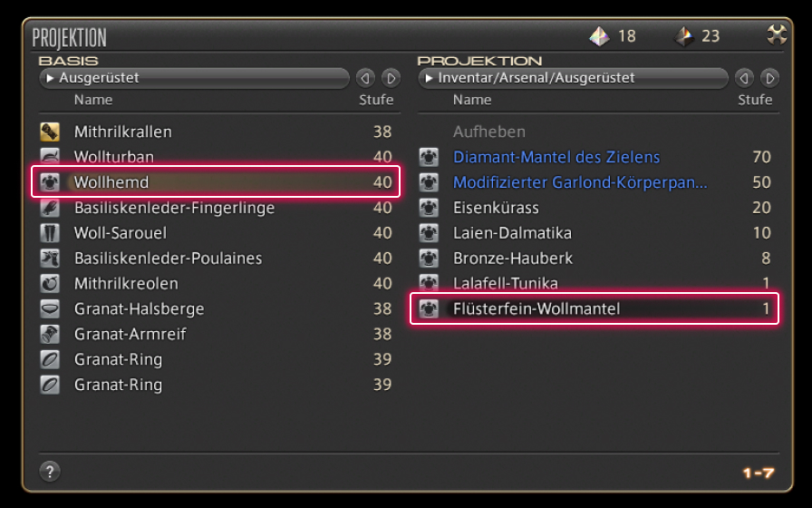Close the Projektion window
Screen dimensions: 812x508
[777, 35]
